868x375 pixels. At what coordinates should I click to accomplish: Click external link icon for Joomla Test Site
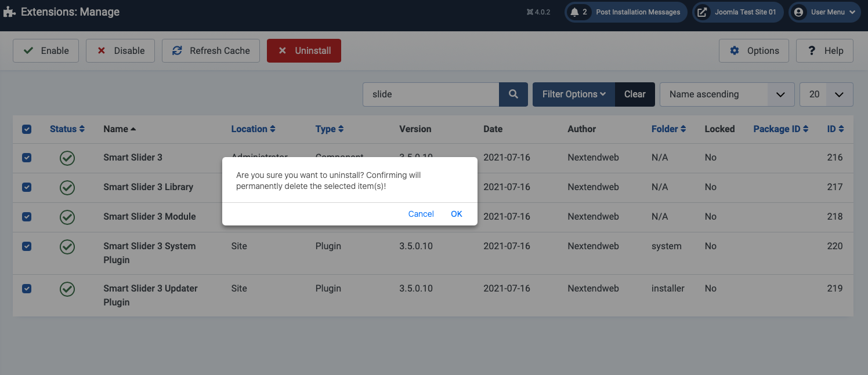coord(702,12)
